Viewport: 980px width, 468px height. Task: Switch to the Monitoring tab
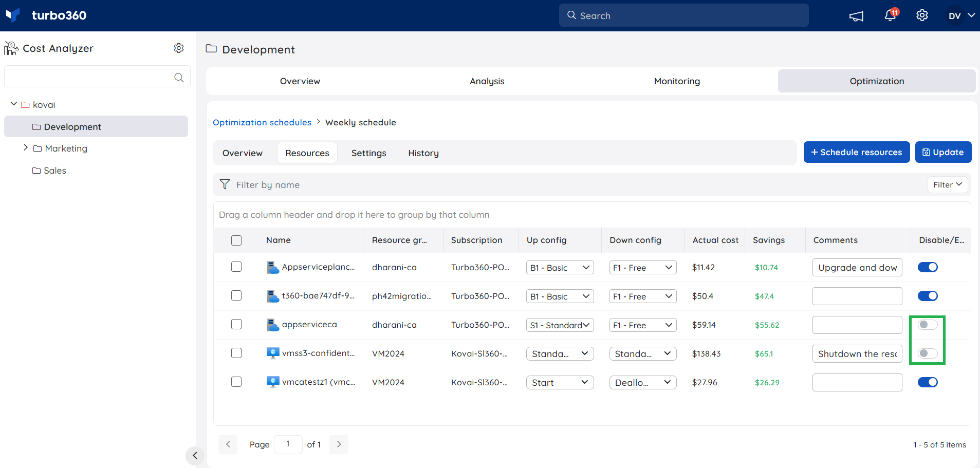pos(677,81)
